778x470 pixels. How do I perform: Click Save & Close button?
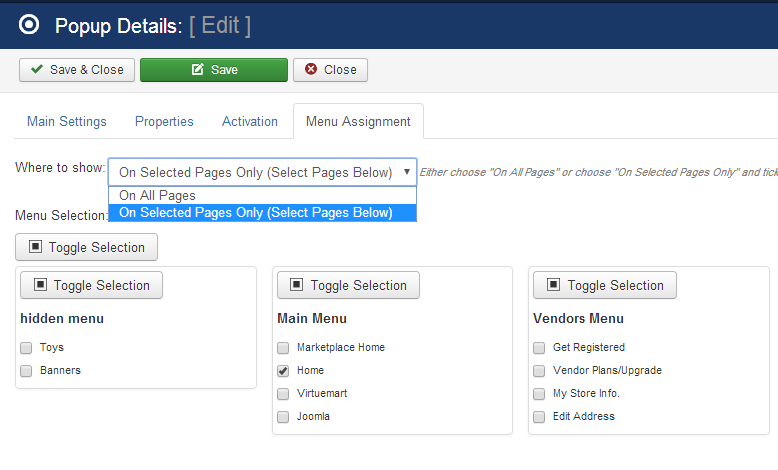[77, 70]
